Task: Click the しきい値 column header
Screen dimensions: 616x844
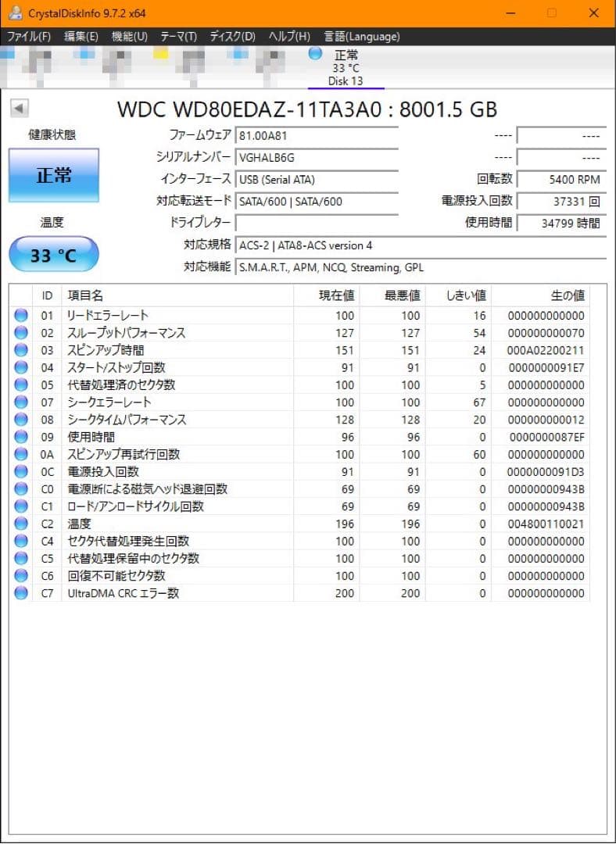Action: pyautogui.click(x=458, y=295)
